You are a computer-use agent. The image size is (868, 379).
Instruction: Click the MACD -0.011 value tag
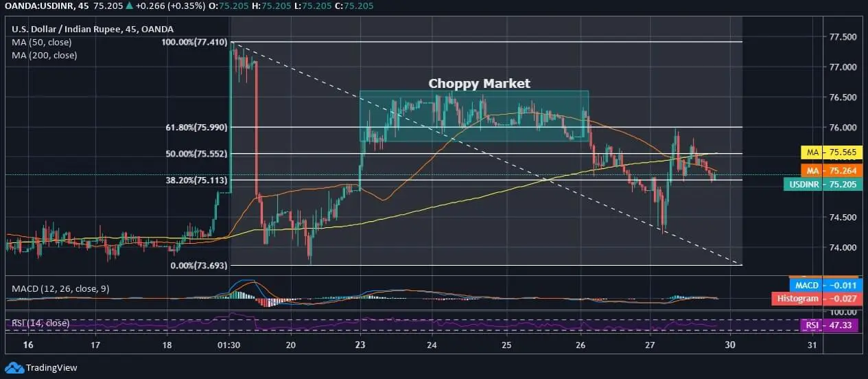[825, 285]
